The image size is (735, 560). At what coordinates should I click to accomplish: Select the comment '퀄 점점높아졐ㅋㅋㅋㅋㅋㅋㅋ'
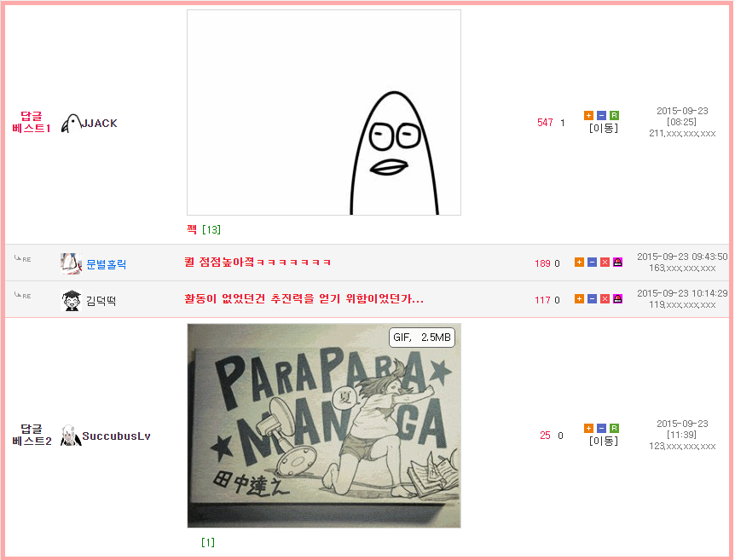point(258,262)
